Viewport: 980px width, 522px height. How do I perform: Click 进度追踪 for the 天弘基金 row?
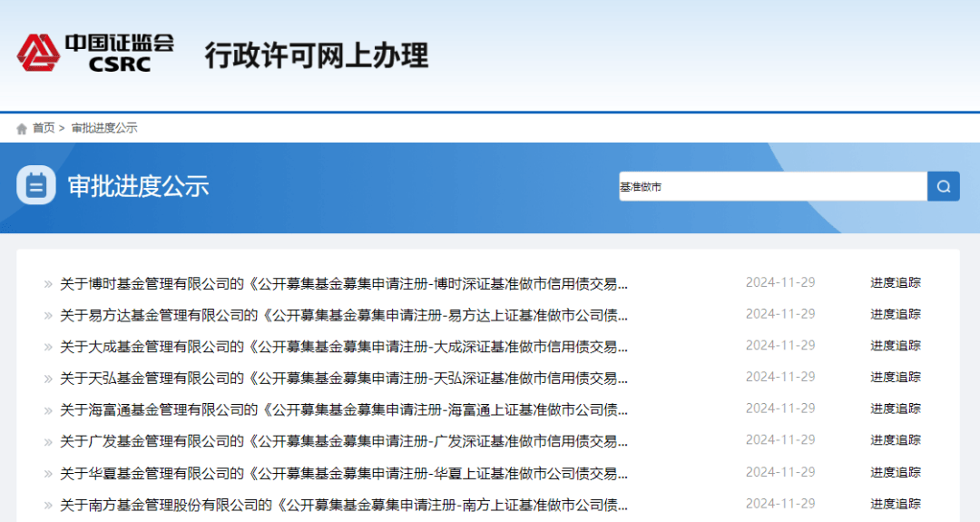coord(896,377)
